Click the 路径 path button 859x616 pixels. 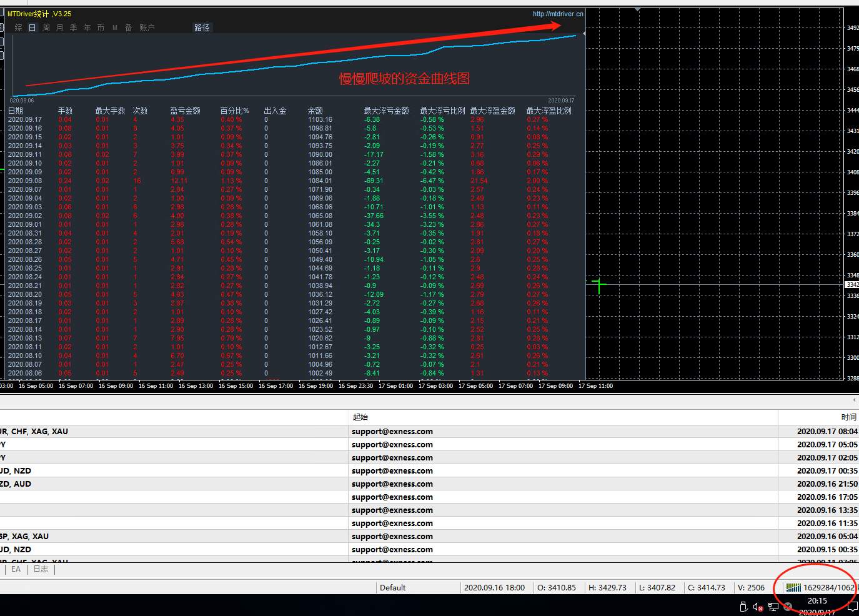[202, 27]
